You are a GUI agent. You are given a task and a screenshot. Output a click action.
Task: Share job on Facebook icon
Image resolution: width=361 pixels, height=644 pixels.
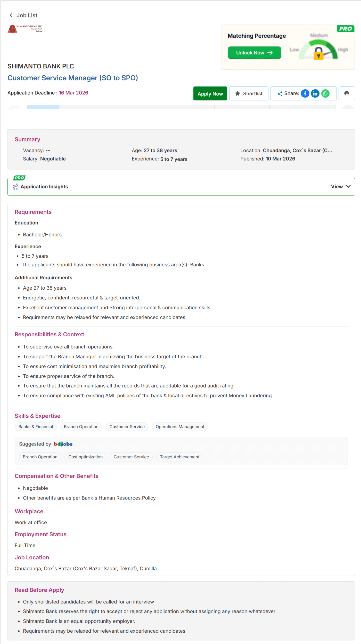pos(305,93)
